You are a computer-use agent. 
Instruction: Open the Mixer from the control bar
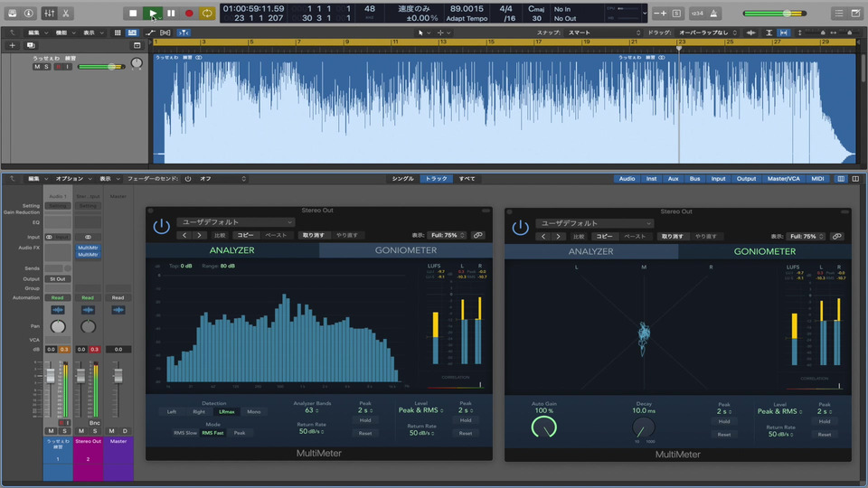click(50, 13)
